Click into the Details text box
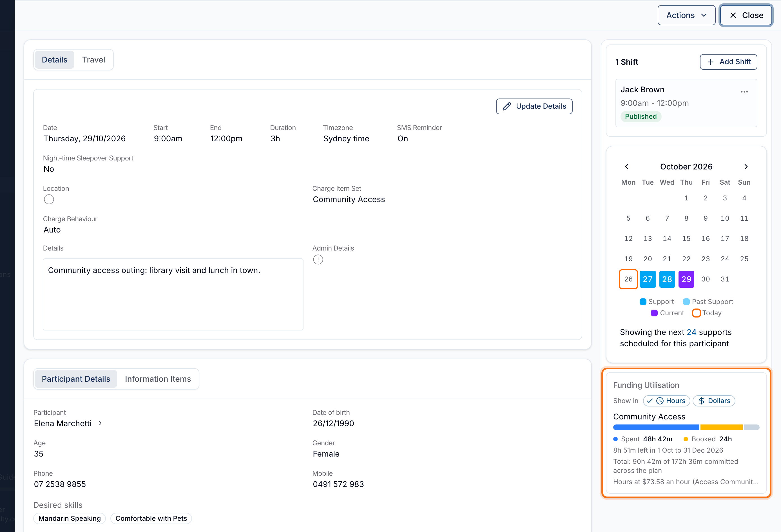The height and width of the screenshot is (532, 781). point(173,294)
